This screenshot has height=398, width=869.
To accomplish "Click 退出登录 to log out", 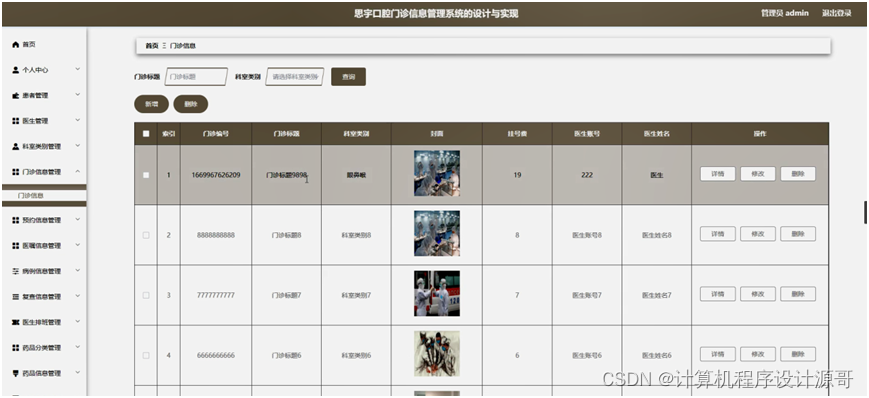I will pyautogui.click(x=836, y=13).
